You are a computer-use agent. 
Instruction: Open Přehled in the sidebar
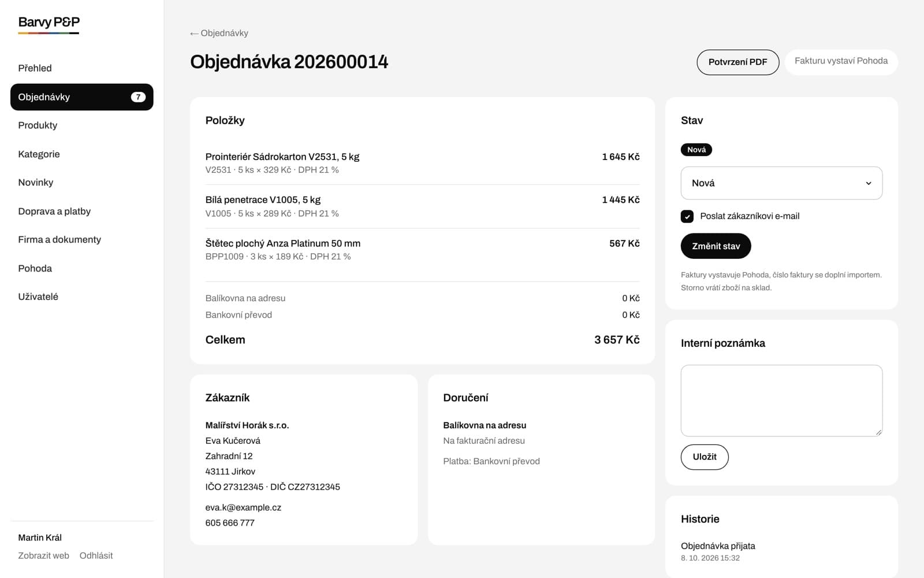click(x=35, y=68)
